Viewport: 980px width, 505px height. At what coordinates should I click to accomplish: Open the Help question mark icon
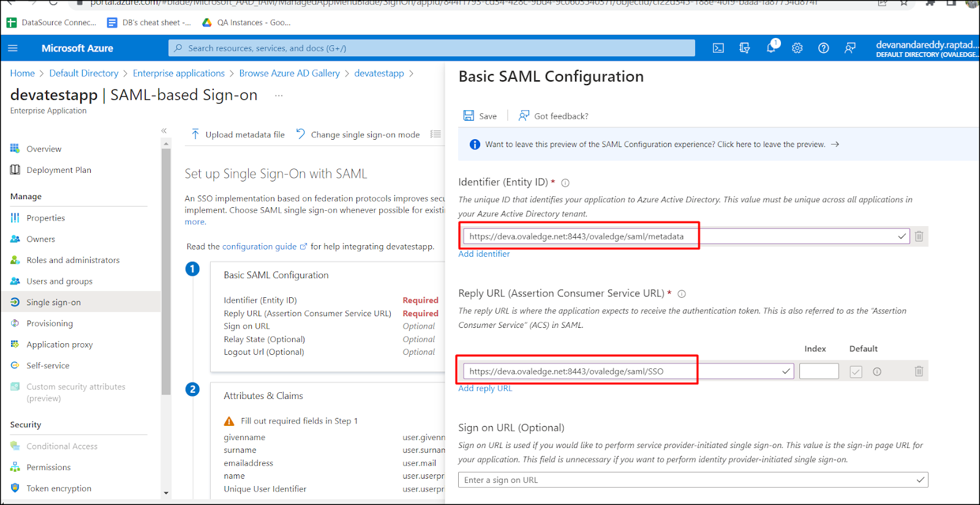(823, 48)
